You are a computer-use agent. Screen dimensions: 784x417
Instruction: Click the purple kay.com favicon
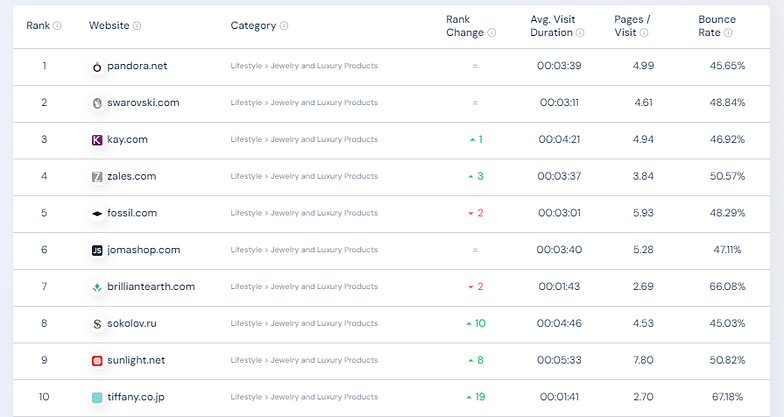97,140
